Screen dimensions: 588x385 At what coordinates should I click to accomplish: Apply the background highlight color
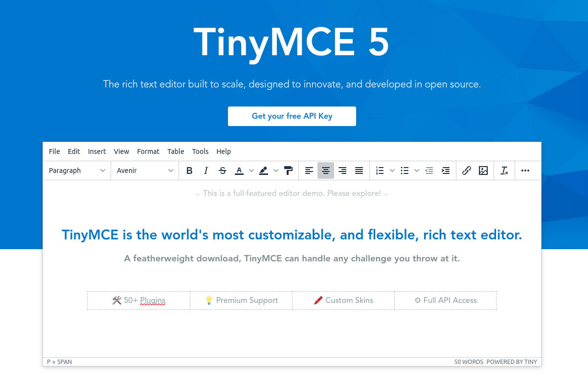point(263,171)
